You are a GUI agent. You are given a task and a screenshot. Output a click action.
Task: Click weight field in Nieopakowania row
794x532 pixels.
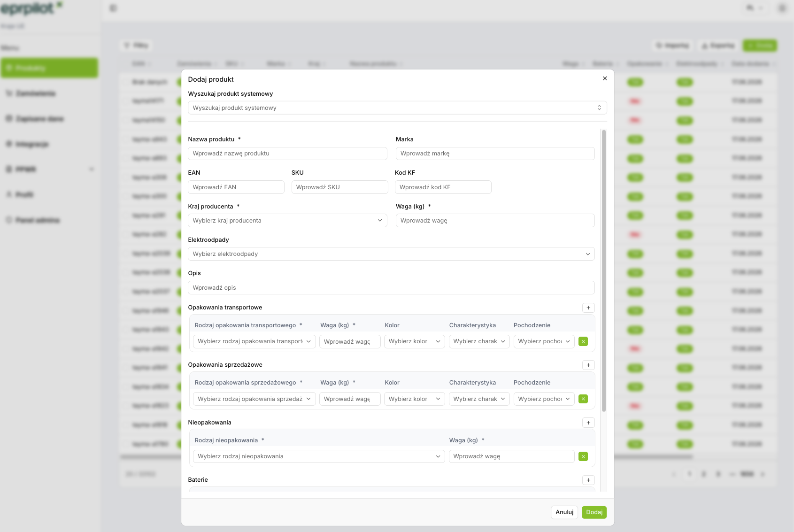(x=511, y=456)
